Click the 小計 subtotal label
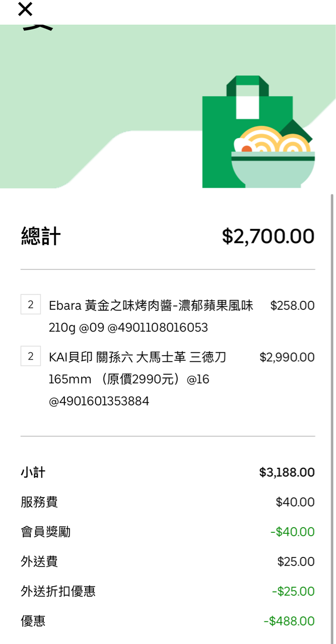Image resolution: width=336 pixels, height=644 pixels. pos(33,472)
